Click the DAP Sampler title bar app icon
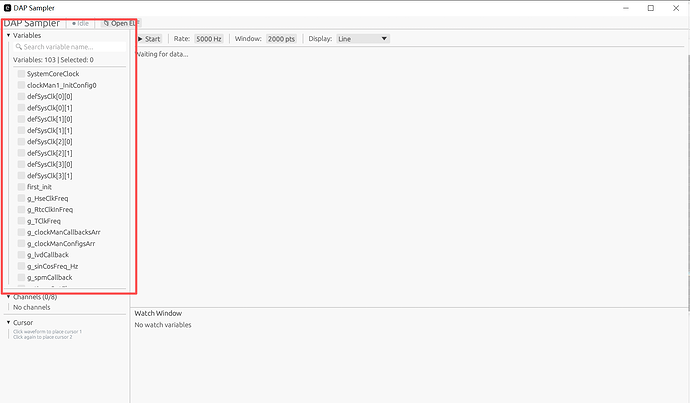Image resolution: width=690 pixels, height=403 pixels. [7, 8]
